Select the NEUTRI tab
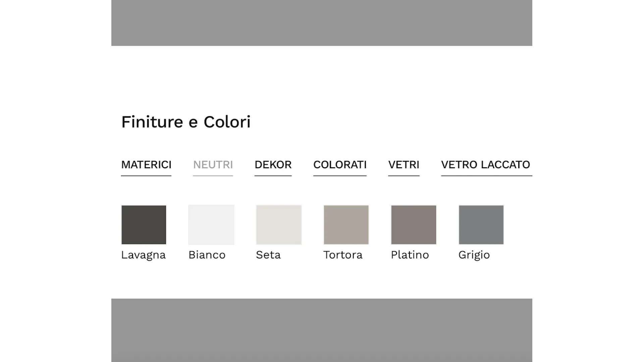Viewport: 644px width, 362px height. pyautogui.click(x=213, y=165)
